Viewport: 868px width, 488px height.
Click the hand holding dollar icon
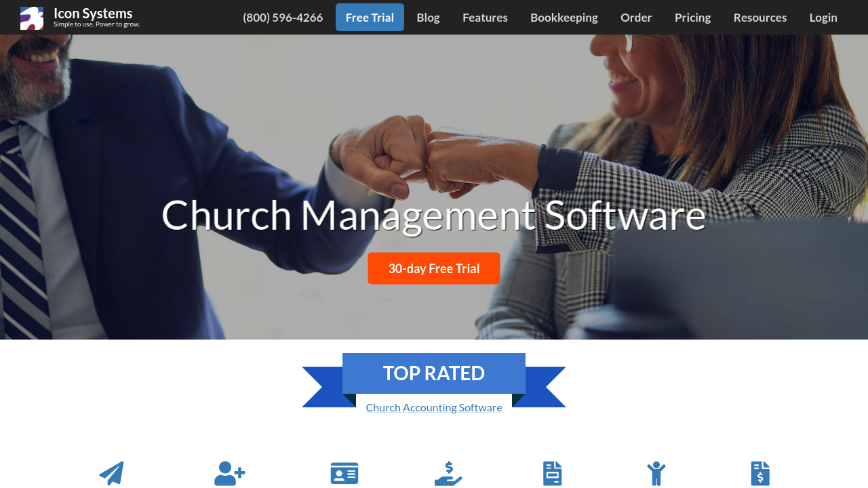pos(448,473)
